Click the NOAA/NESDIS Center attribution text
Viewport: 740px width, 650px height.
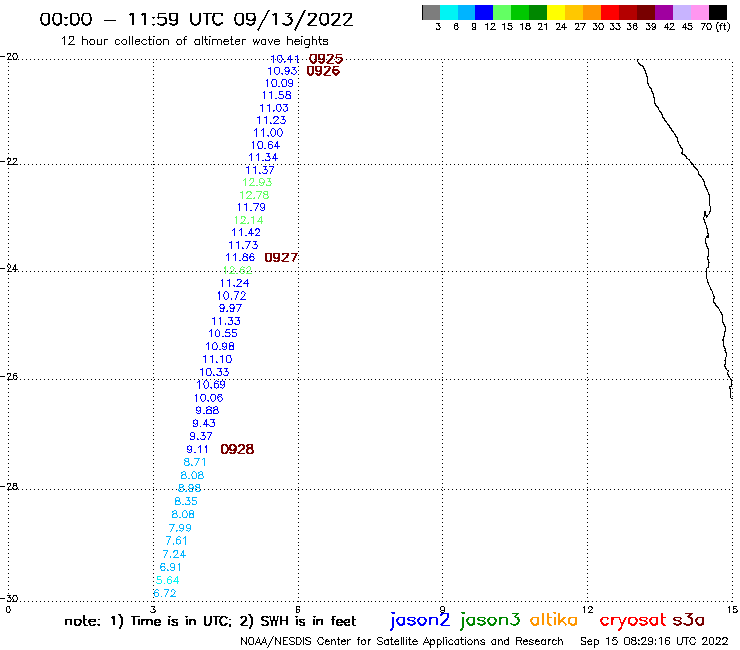[x=402, y=642]
